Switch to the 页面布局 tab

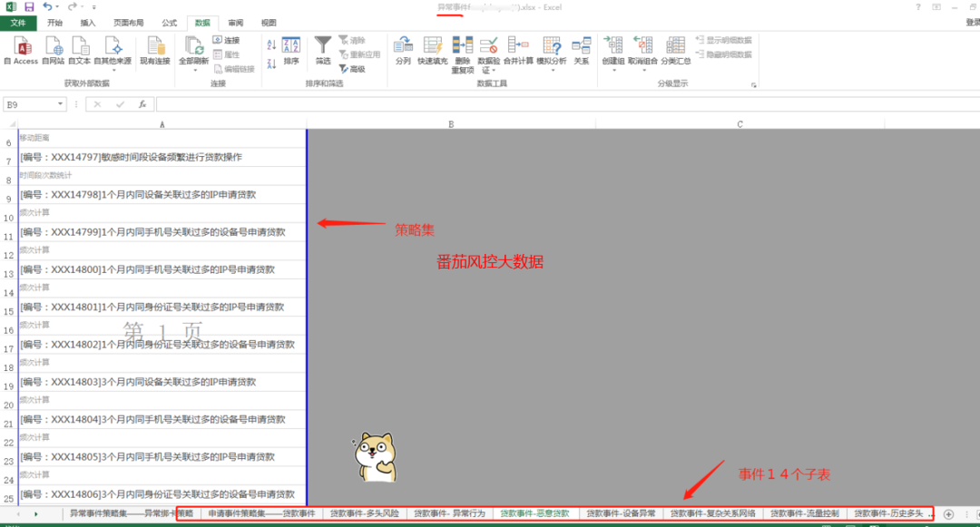(128, 23)
